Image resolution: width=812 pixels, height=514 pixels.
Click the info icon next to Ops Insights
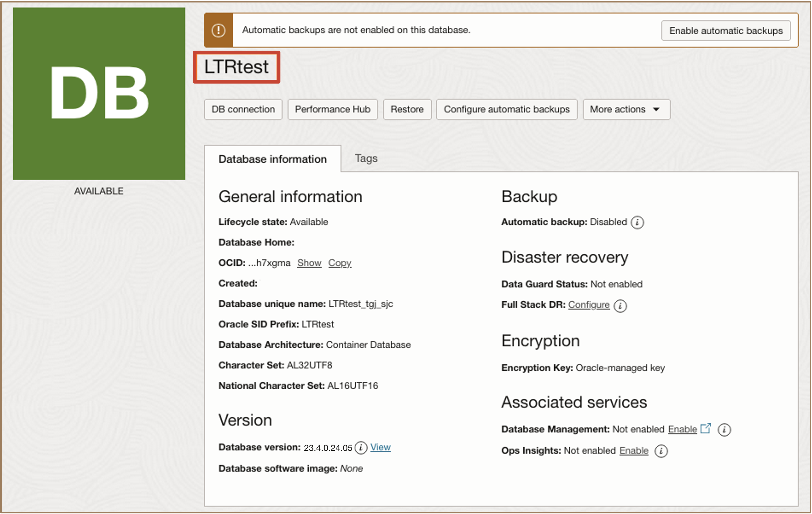coord(661,451)
